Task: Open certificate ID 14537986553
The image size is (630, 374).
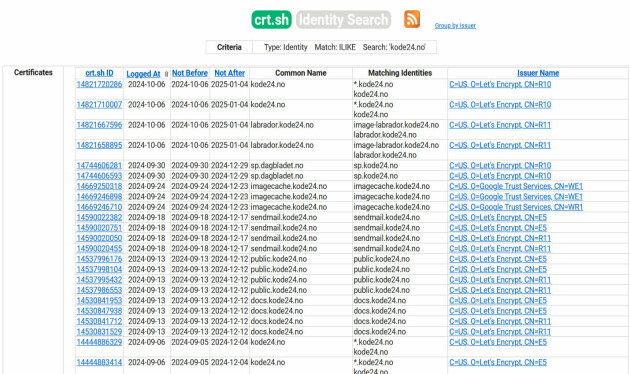Action: click(99, 290)
